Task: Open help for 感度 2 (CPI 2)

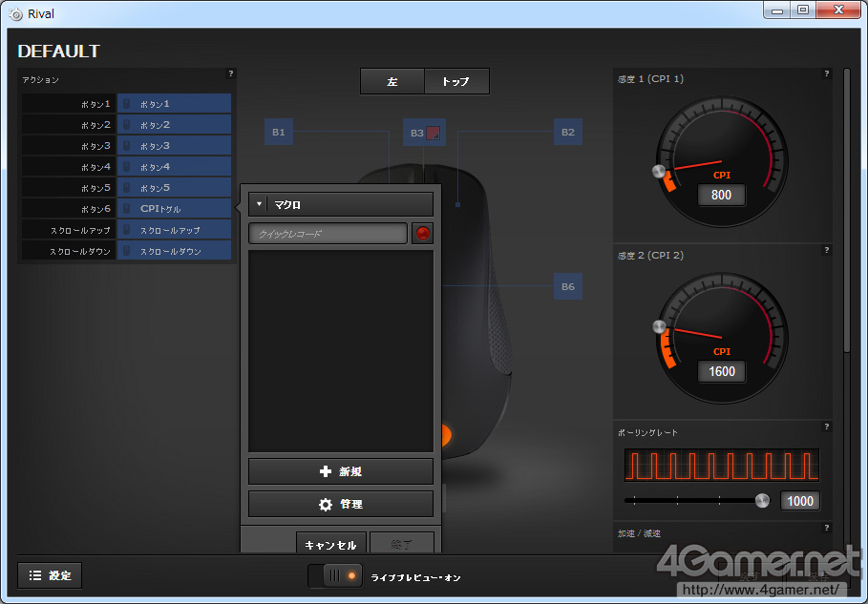Action: tap(827, 250)
